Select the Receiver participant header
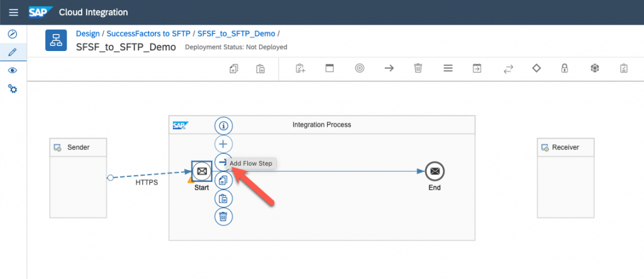Screen dimensions: 644x279 565,147
